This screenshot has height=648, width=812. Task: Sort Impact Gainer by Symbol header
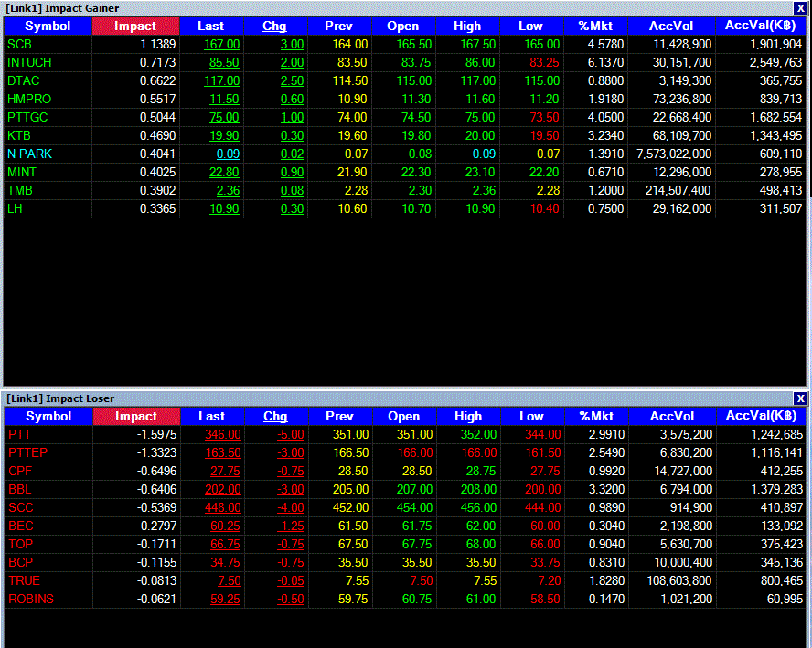click(x=48, y=26)
